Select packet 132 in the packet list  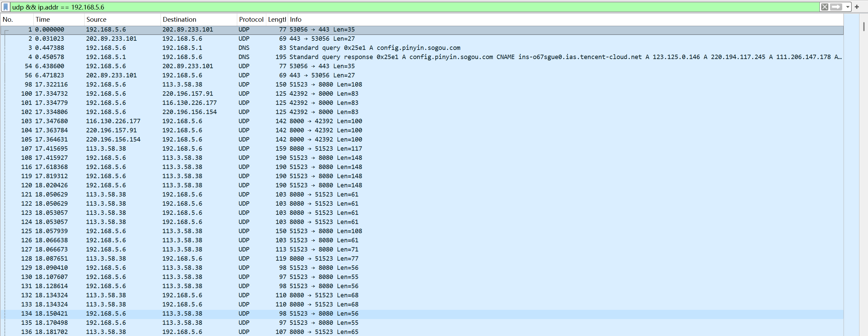(422, 296)
